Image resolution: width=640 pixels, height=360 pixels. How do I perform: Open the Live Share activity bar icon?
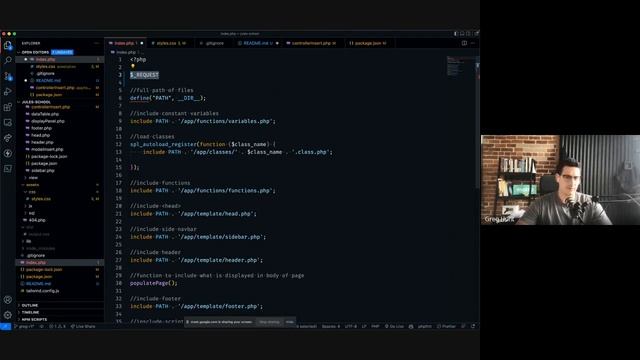pyautogui.click(x=8, y=138)
